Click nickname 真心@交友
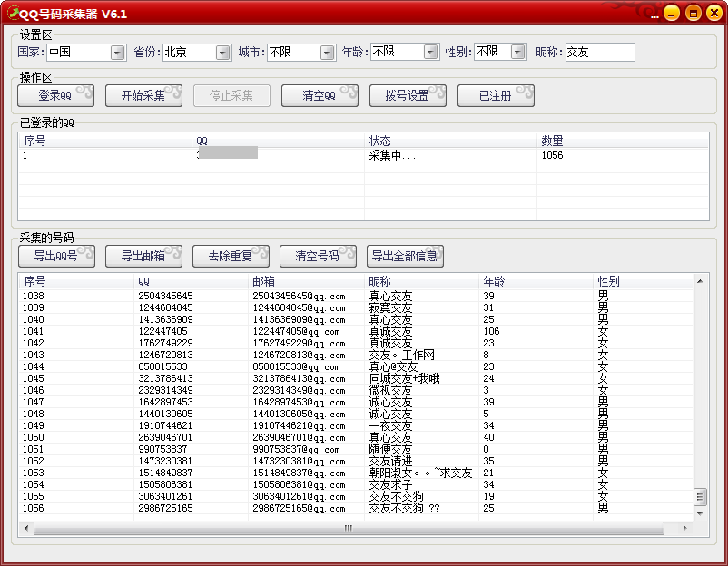The height and width of the screenshot is (566, 728). pos(393,367)
